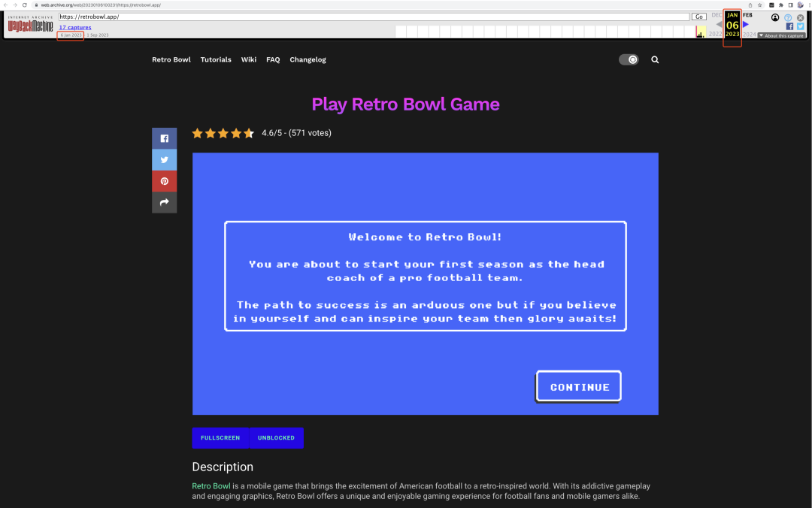Share capture on Facebook from Wayback toolbar
This screenshot has width=812, height=508.
point(789,26)
